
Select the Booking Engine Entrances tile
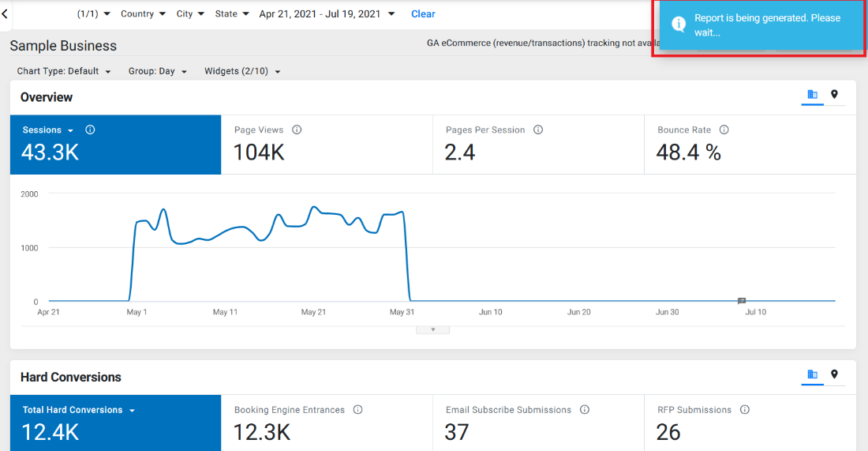coord(327,423)
